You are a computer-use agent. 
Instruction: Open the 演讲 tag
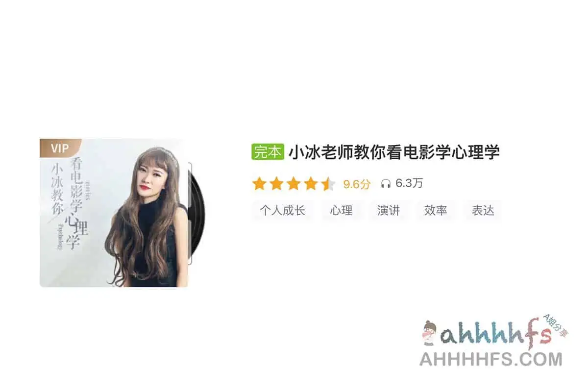pos(389,211)
